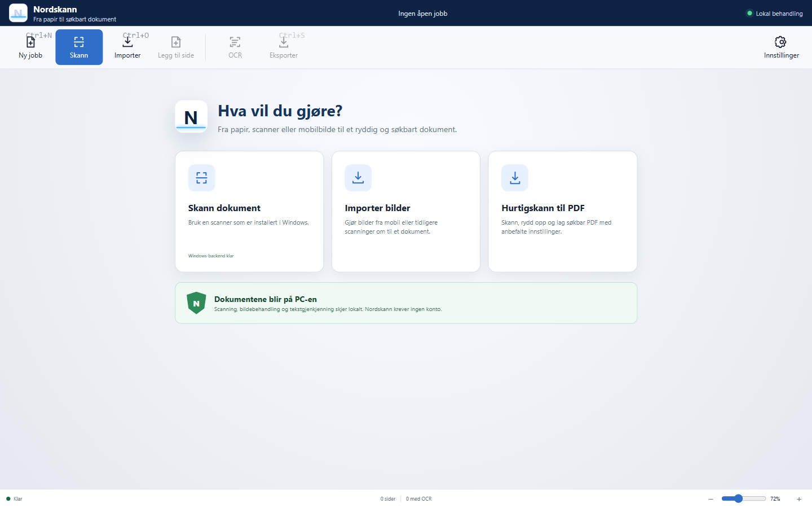Viewport: 812px width, 508px height.
Task: Click the Fra papir til søkbart dokument tagline
Action: (74, 19)
